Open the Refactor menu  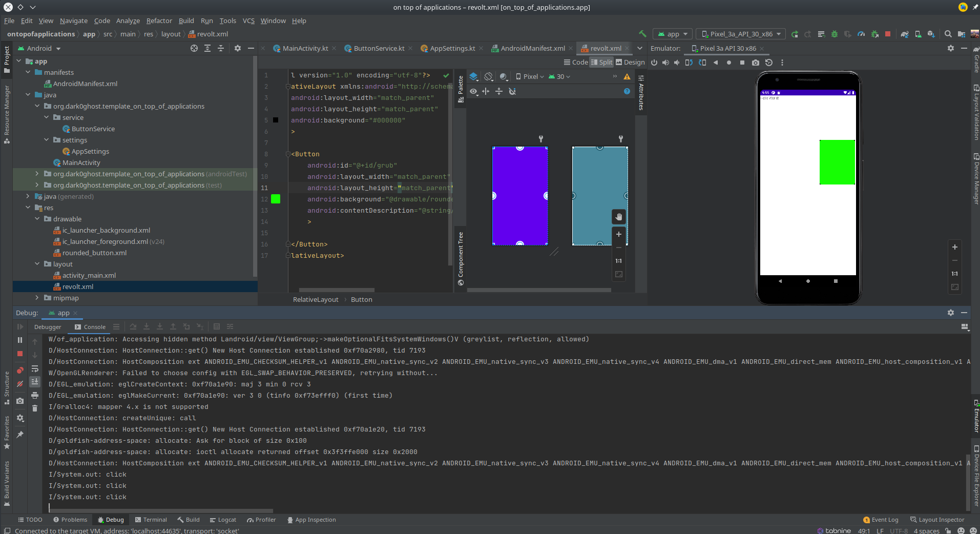159,20
